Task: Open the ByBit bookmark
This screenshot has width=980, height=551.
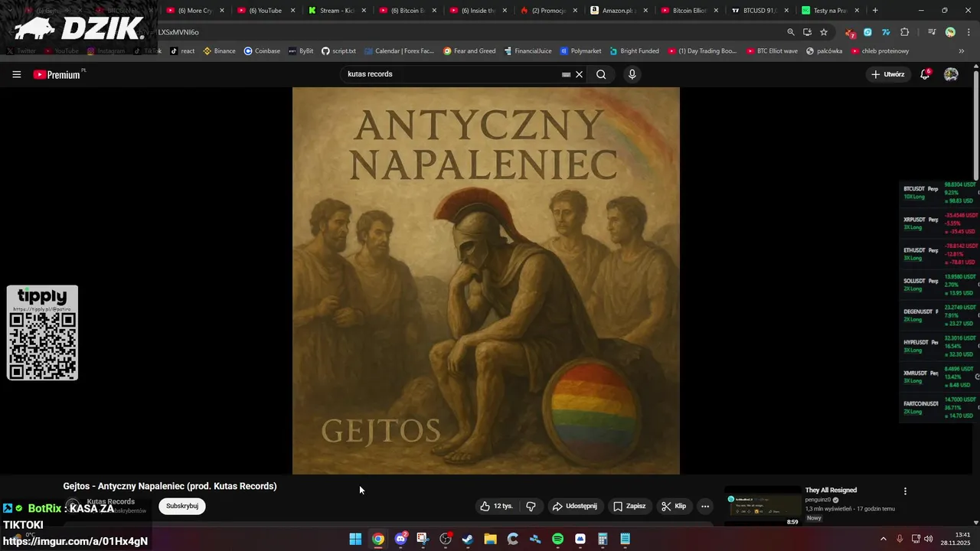Action: 301,51
